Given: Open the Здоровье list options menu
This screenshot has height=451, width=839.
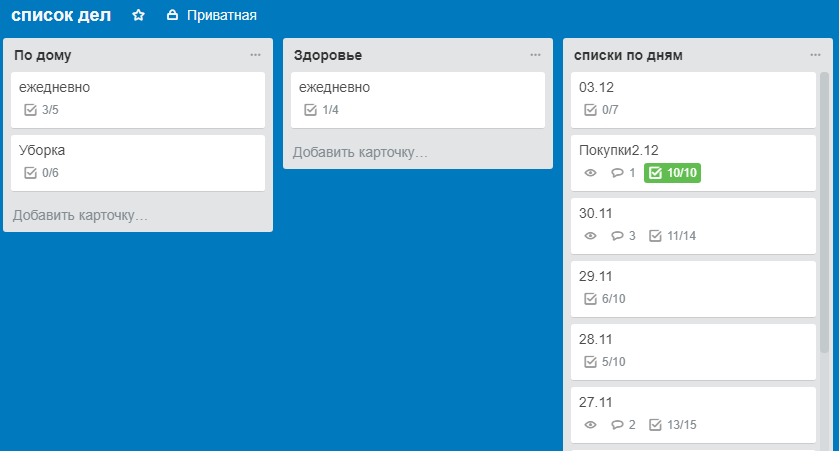Looking at the screenshot, I should [x=536, y=55].
